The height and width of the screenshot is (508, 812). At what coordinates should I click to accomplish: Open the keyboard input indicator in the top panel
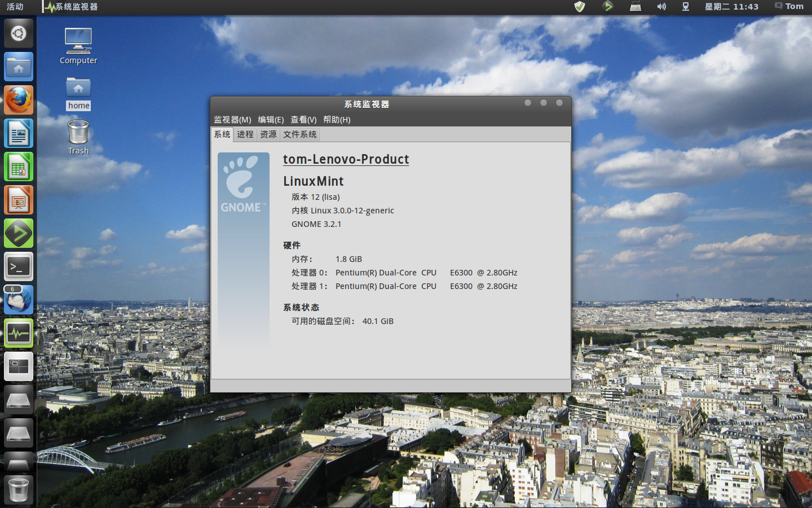[636, 7]
